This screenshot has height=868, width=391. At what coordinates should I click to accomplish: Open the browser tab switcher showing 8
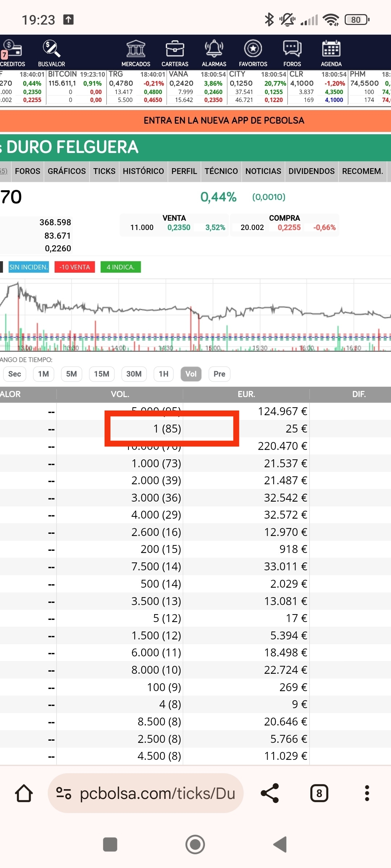[319, 793]
